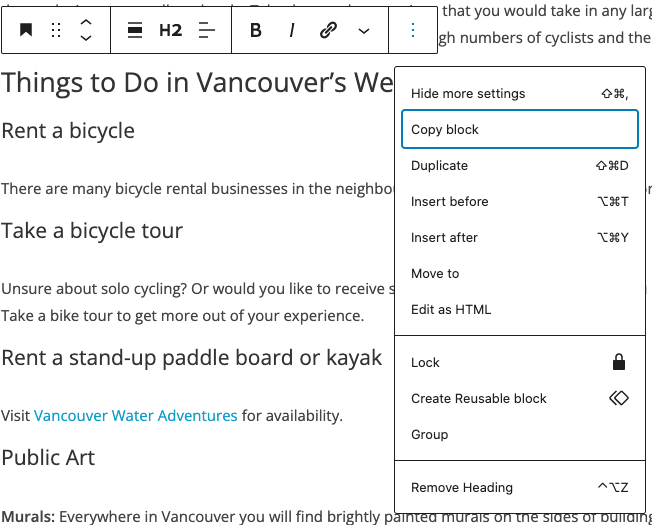Screen dimensions: 652x525
Task: Expand the more rich text controls chevron
Action: point(364,31)
